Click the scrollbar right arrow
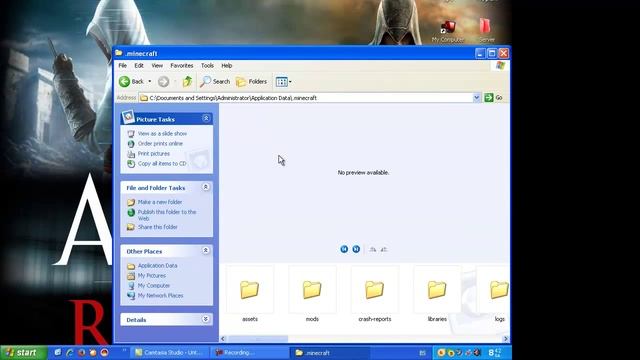Screen dimensions: 640x360 point(506,339)
